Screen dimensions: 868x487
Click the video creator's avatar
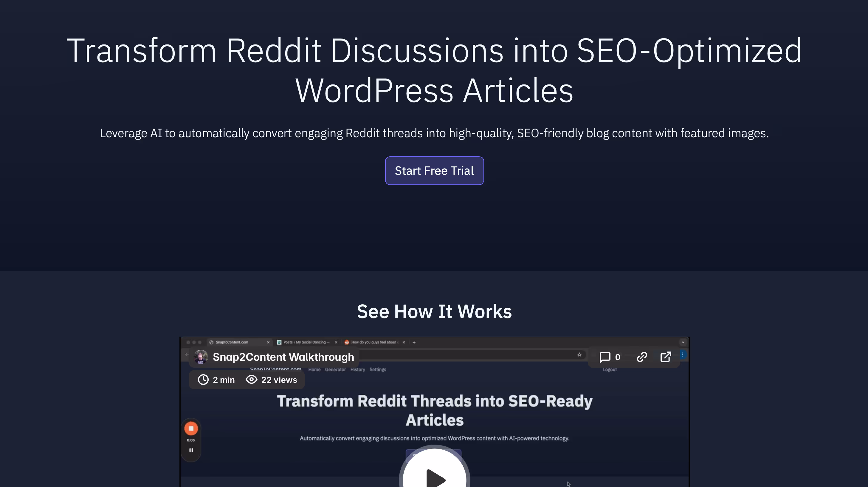[x=201, y=357]
